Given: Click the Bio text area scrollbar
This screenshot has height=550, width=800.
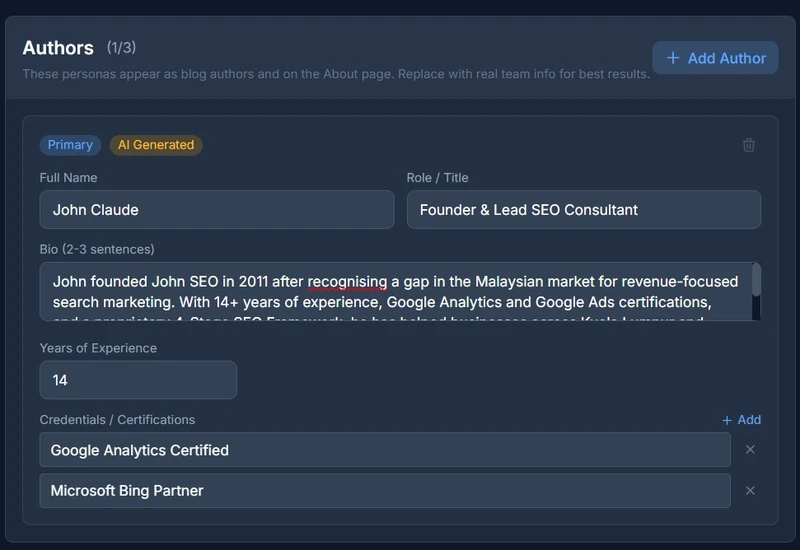Looking at the screenshot, I should coord(756,281).
